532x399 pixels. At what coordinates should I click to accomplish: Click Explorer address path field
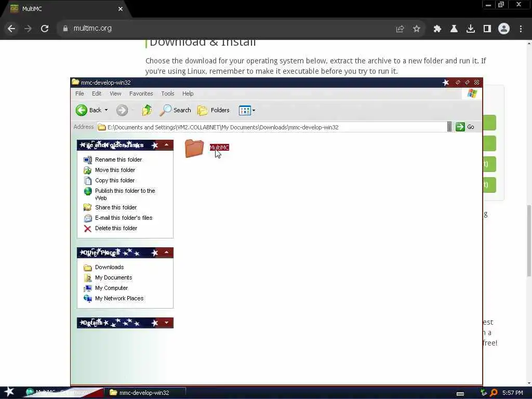271,127
